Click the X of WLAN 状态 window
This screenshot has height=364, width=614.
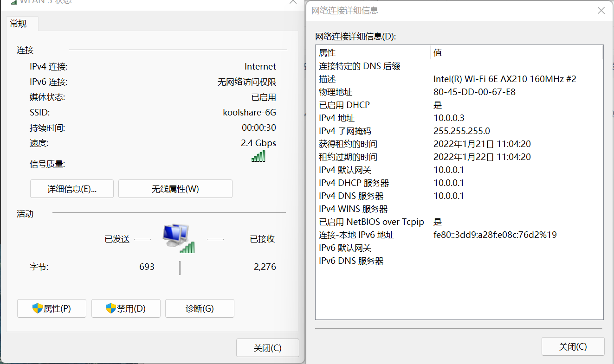(x=293, y=2)
